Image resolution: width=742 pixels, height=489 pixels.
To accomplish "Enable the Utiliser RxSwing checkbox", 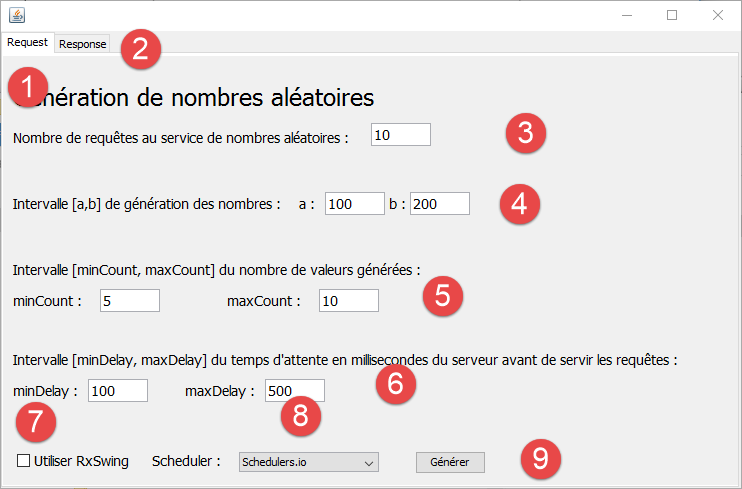I will tap(24, 461).
